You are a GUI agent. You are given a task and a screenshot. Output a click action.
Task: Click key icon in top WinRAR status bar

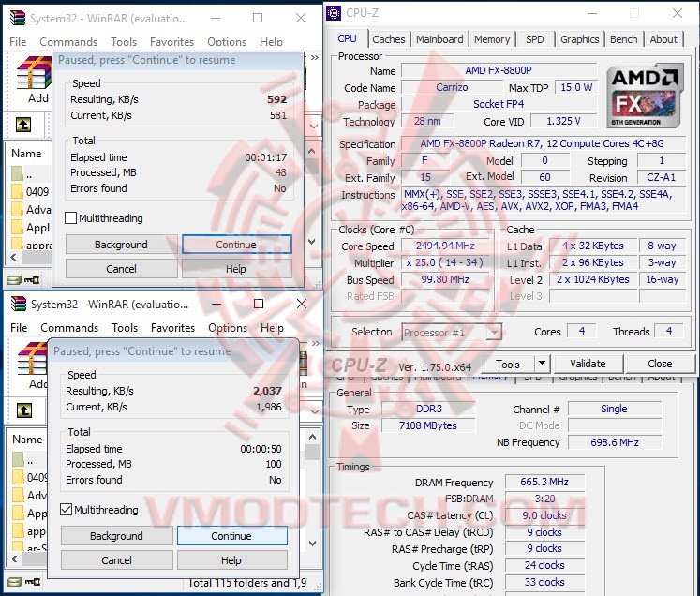click(x=32, y=280)
